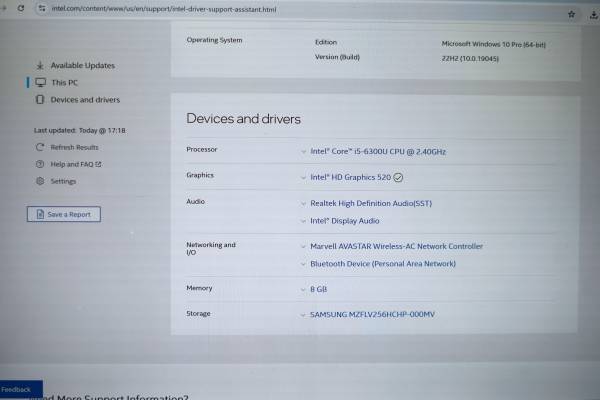
Task: Expand the Intel HD Graphics 520 entry
Action: tap(303, 177)
